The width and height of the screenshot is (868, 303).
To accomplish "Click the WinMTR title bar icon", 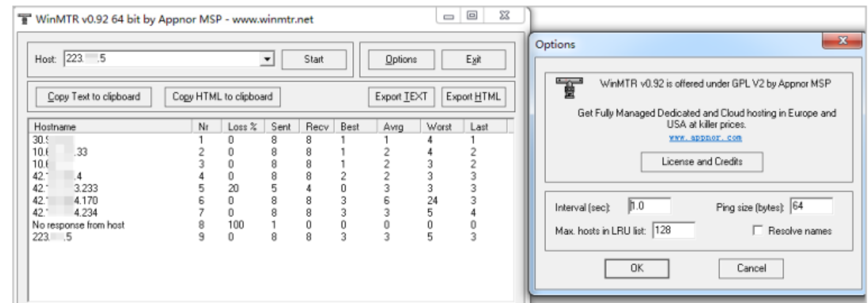I will 24,19.
